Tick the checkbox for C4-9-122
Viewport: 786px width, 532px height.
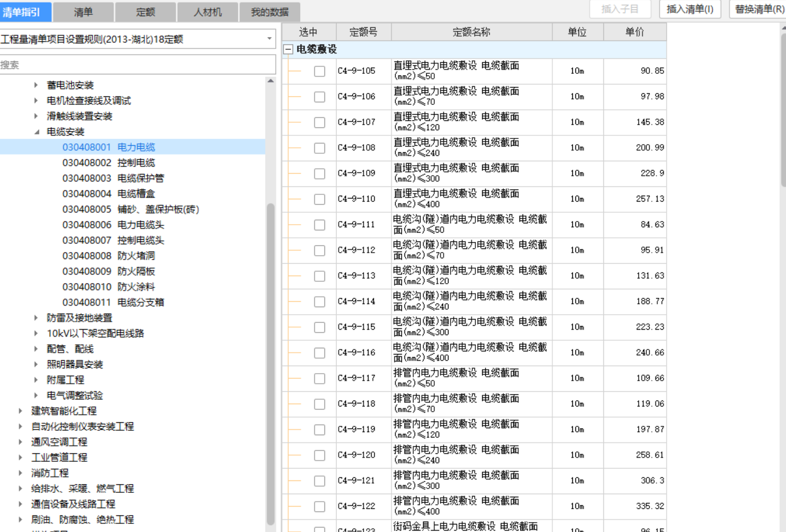(319, 507)
